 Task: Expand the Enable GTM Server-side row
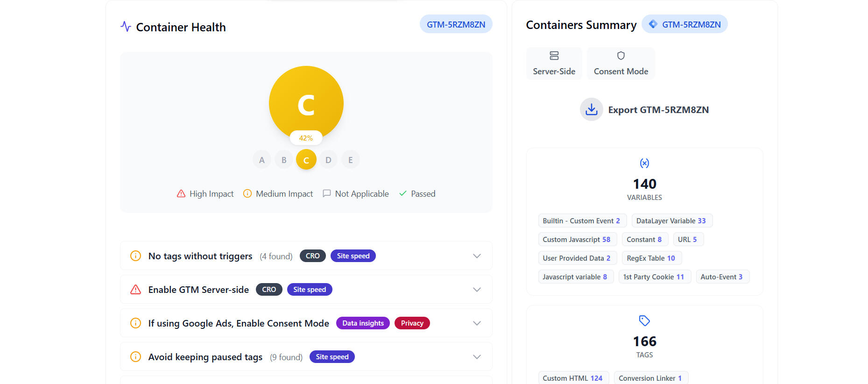[477, 290]
